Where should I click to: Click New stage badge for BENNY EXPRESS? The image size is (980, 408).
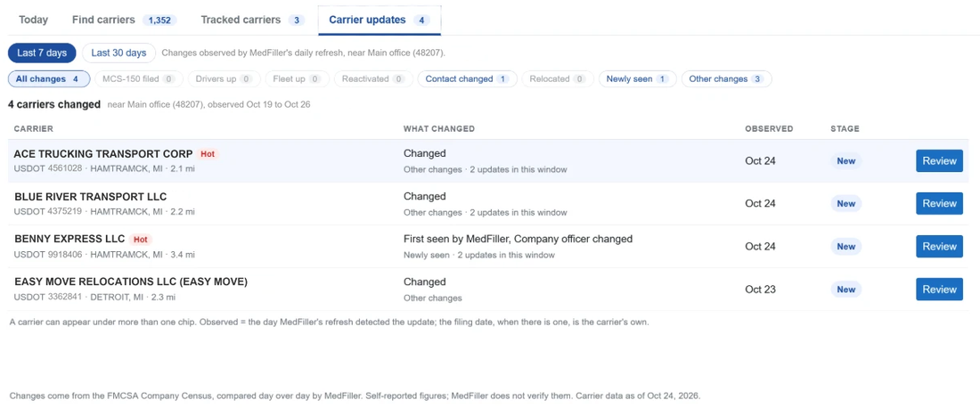click(846, 246)
